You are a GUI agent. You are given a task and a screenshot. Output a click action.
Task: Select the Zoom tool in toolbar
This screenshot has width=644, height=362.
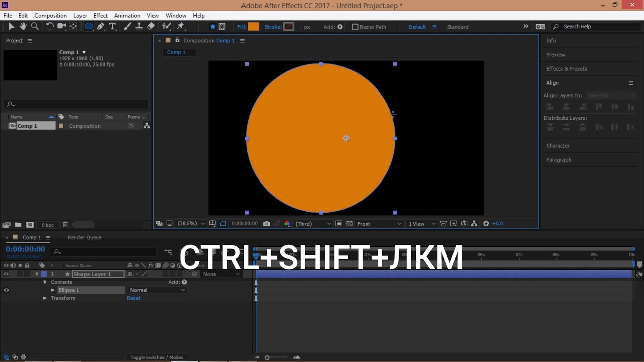pyautogui.click(x=35, y=27)
